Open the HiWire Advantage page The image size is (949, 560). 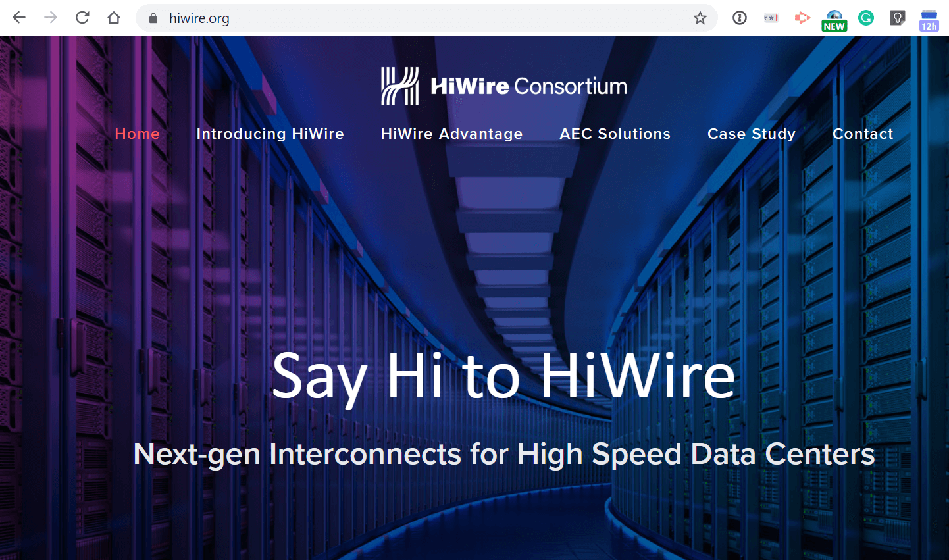[x=451, y=134]
